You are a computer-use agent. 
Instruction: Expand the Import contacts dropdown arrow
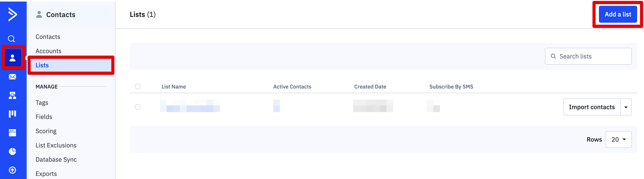[x=626, y=107]
